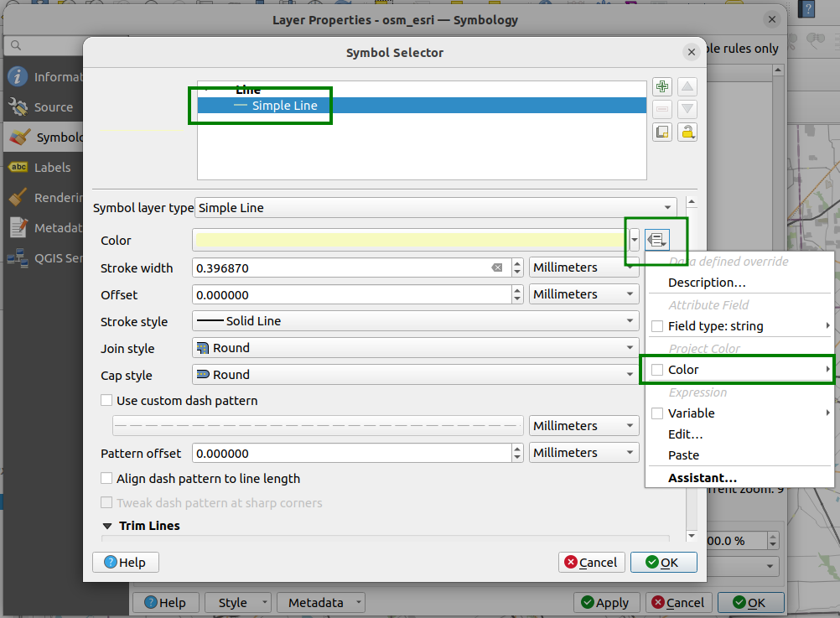Open the Symbol layer type dropdown
This screenshot has height=618, width=840.
[435, 208]
